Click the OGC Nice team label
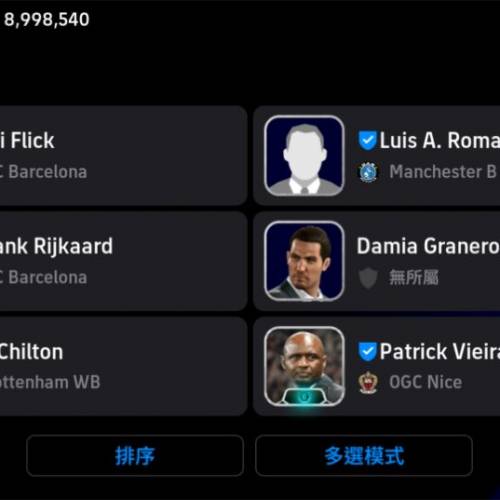500x500 pixels. tap(426, 382)
